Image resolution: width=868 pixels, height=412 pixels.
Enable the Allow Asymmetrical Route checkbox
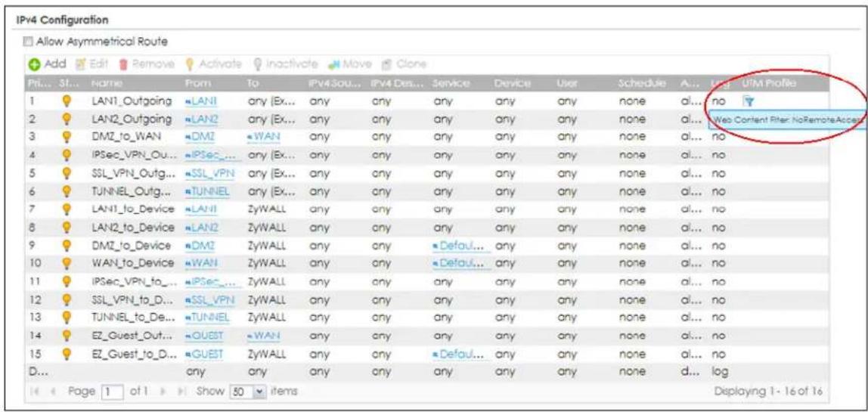[x=28, y=42]
